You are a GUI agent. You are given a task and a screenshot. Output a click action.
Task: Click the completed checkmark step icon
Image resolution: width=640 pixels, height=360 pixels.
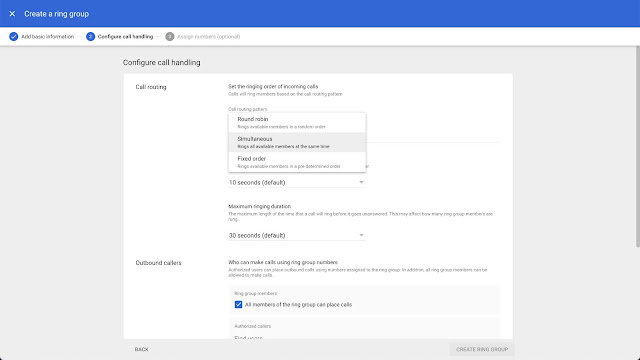click(x=13, y=37)
